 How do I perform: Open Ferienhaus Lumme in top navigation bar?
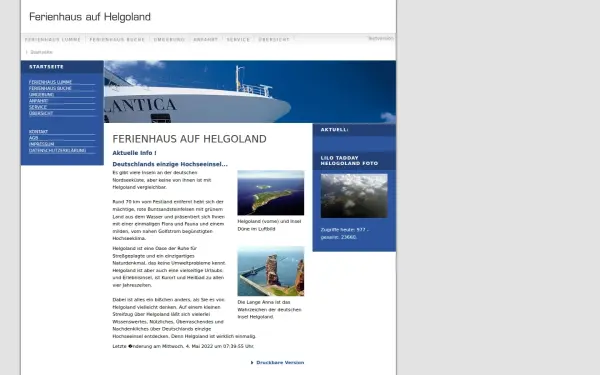[53, 39]
